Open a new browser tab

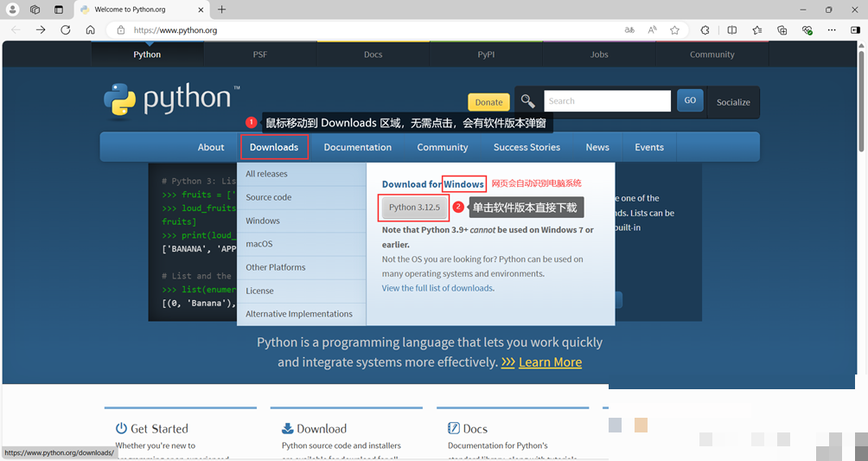click(221, 10)
